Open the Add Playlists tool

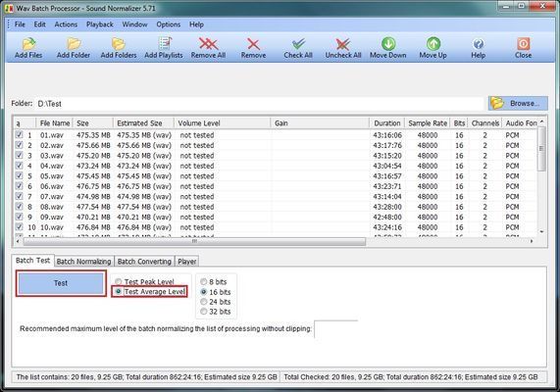click(164, 48)
